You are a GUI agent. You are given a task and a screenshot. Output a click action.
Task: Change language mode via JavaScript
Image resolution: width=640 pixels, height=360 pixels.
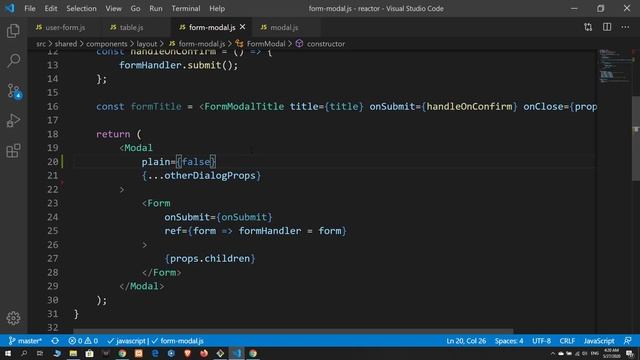click(599, 341)
